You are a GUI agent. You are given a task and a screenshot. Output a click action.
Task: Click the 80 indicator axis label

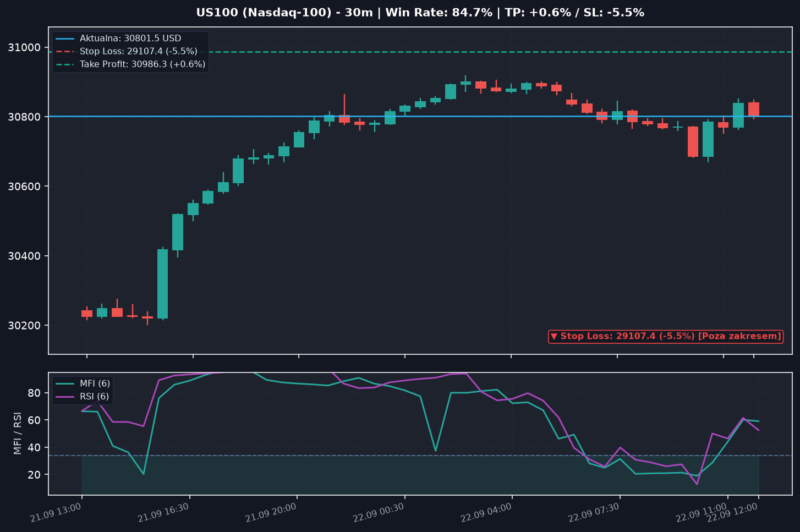click(35, 393)
